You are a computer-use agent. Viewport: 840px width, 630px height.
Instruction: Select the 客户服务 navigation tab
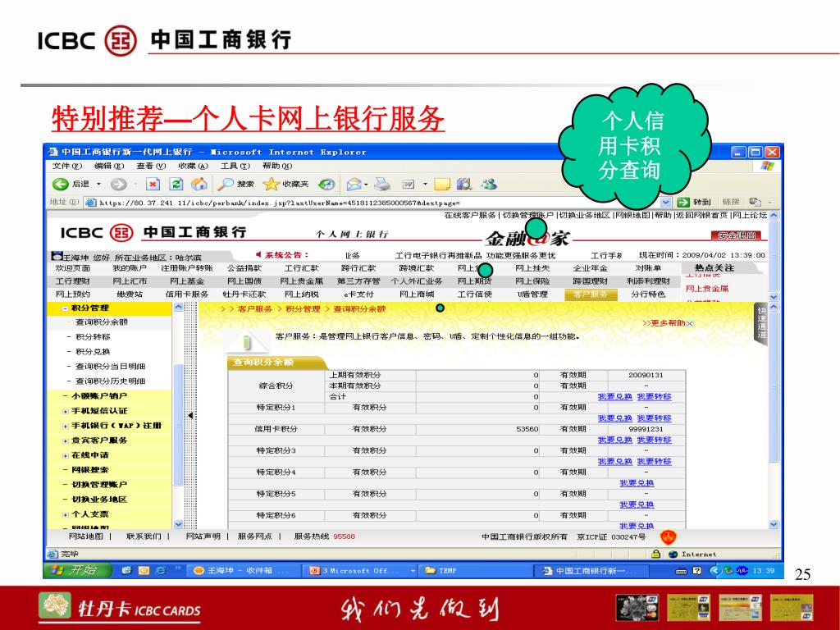591,294
